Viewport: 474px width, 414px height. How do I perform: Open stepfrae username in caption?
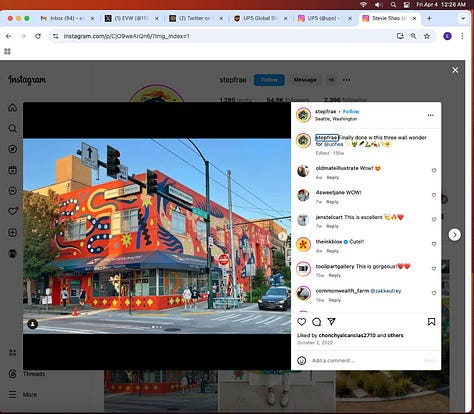point(327,137)
